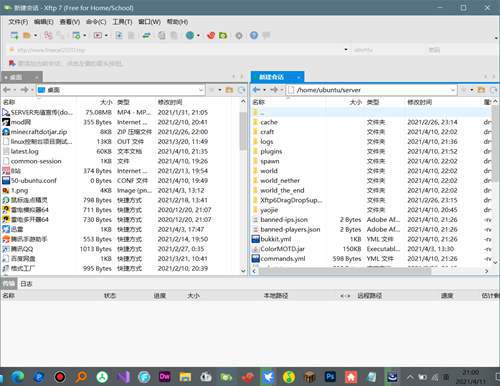Expand the green new file icon dropdown arrow
The width and height of the screenshot is (500, 386).
click(x=85, y=35)
